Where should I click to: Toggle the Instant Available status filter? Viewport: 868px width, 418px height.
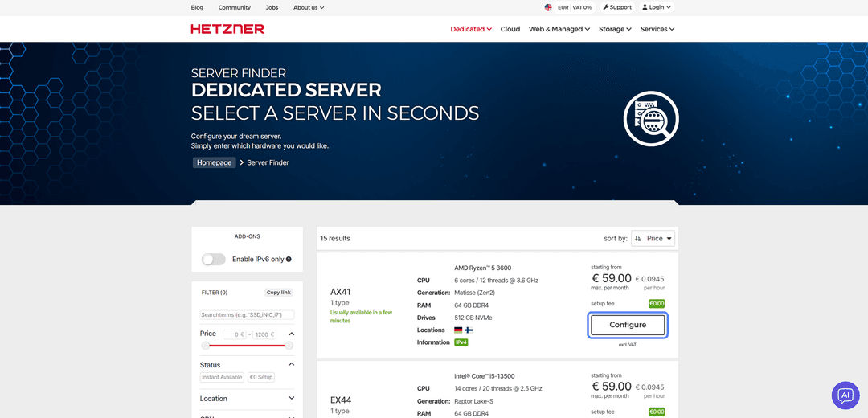[222, 377]
